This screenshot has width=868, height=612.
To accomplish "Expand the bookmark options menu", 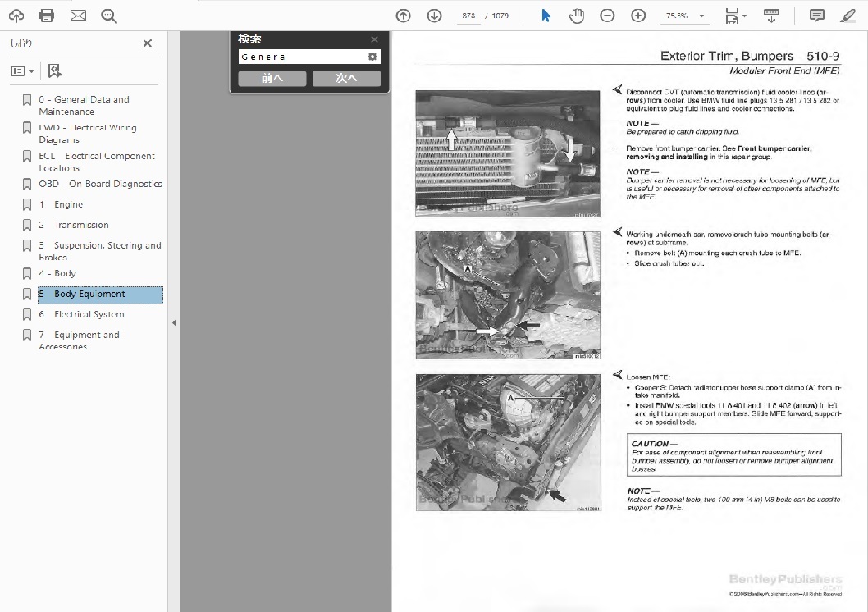I will pos(22,71).
